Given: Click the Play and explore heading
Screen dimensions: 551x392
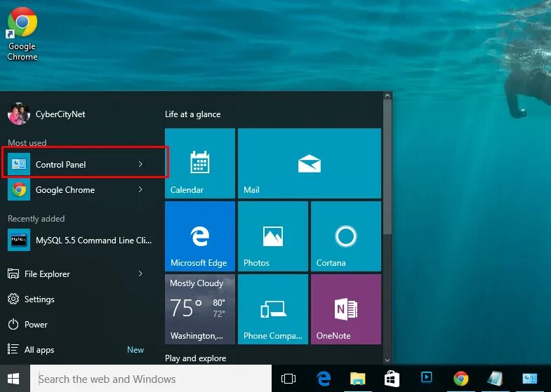Looking at the screenshot, I should point(195,358).
